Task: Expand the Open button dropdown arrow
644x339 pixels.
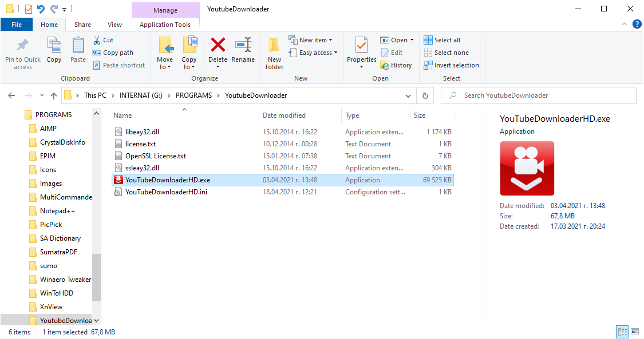Action: [x=412, y=40]
